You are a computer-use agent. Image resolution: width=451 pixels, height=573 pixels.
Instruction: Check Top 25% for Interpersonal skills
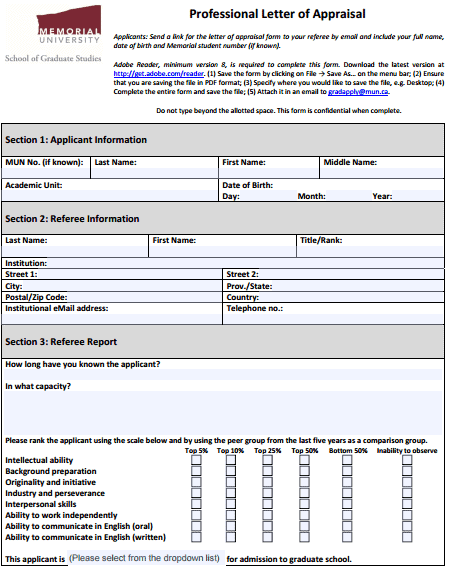point(268,504)
